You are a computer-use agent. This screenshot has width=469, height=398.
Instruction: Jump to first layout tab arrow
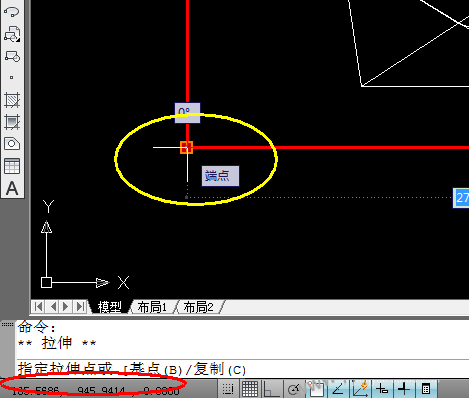click(x=38, y=306)
